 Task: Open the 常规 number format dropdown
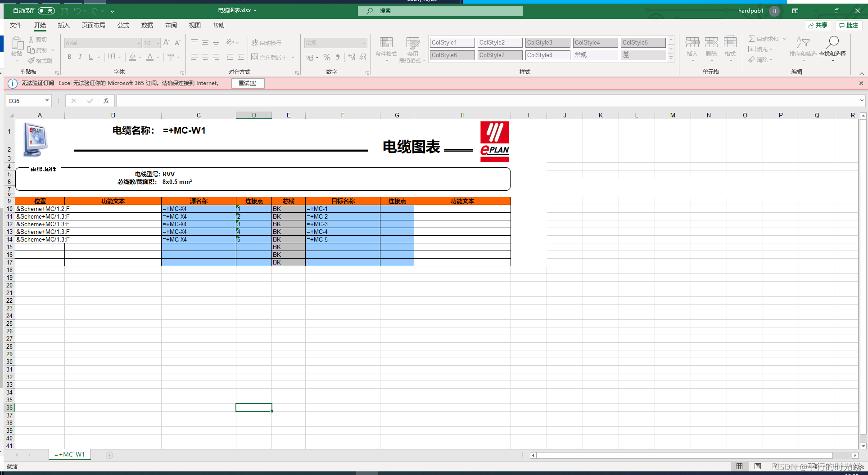coord(364,43)
